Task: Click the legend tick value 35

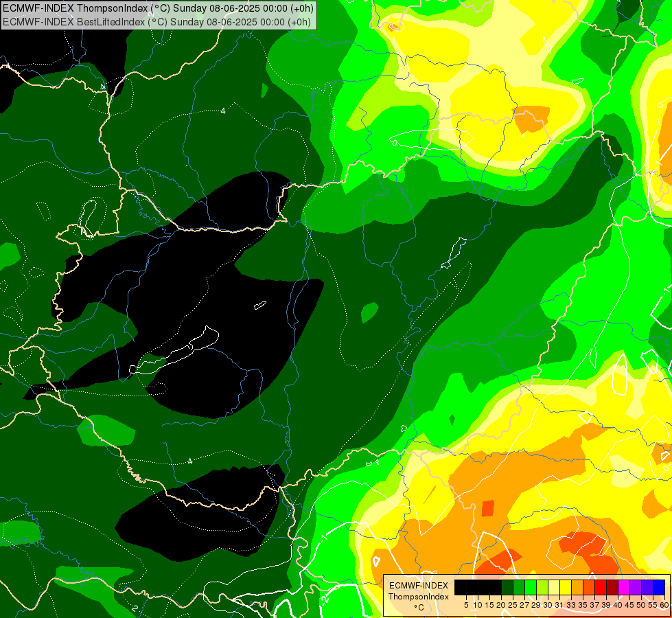Action: 583,605
